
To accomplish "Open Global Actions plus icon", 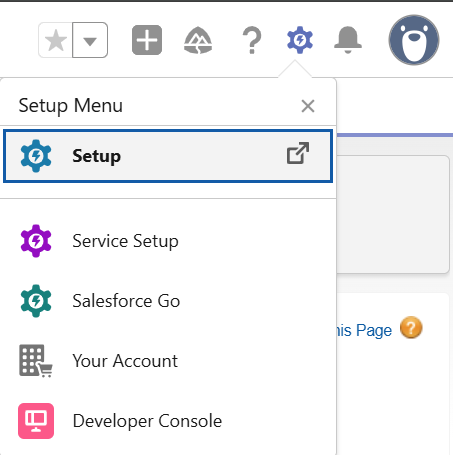I will [147, 40].
